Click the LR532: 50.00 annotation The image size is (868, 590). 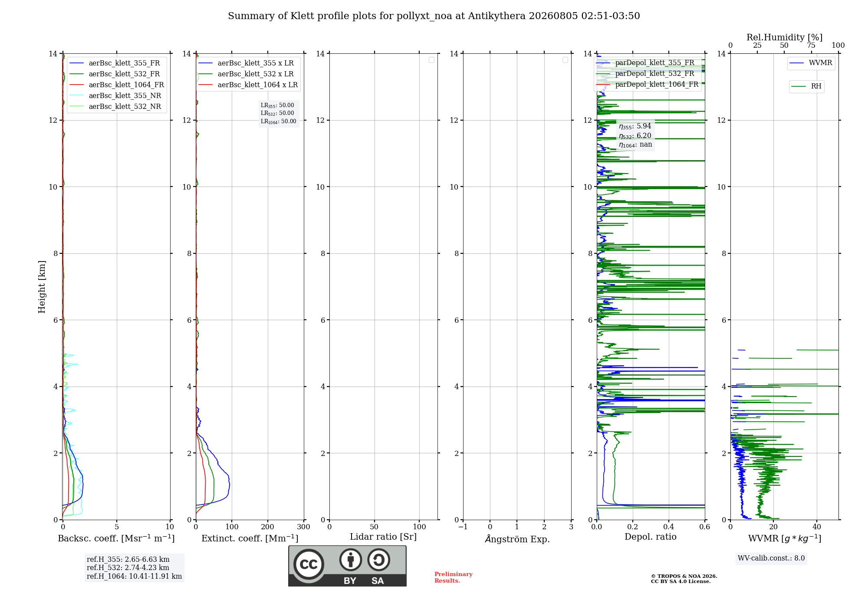277,113
